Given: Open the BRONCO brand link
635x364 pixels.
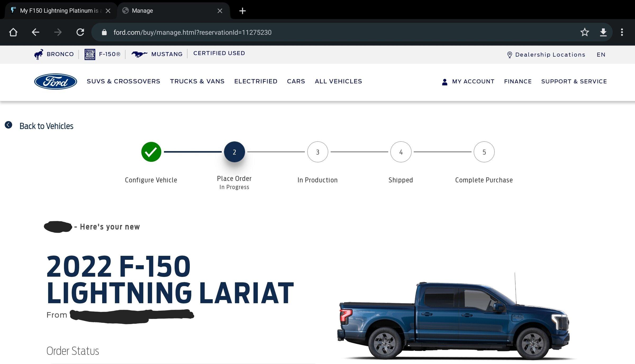Looking at the screenshot, I should [60, 54].
